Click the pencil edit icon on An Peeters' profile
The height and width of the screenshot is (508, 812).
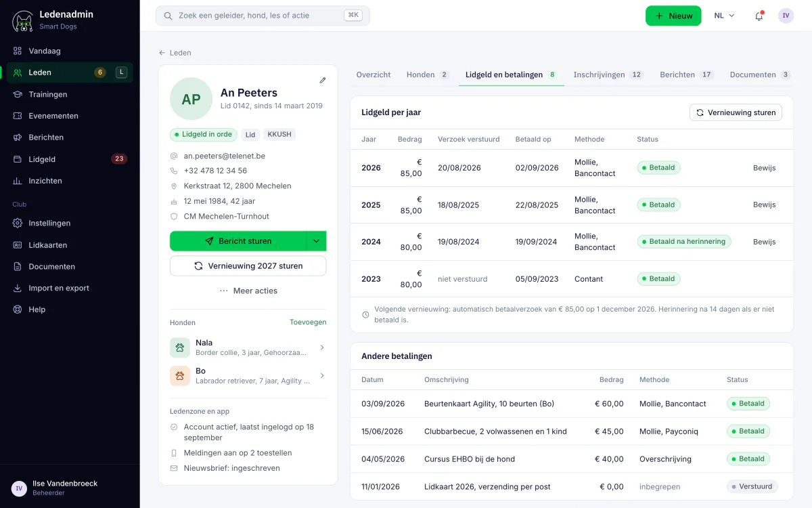[323, 80]
